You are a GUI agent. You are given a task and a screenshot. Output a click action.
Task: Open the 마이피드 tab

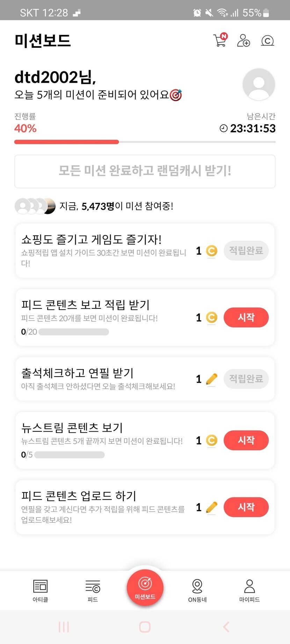249,591
